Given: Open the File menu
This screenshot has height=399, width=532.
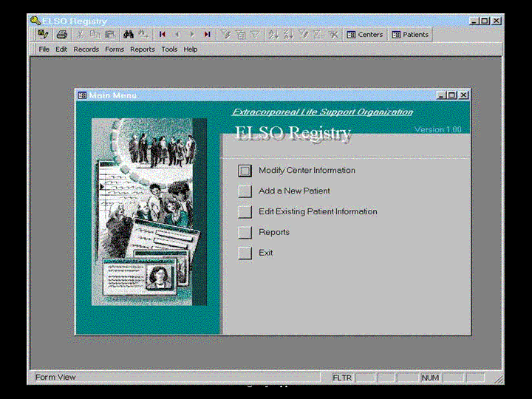Looking at the screenshot, I should (x=44, y=50).
